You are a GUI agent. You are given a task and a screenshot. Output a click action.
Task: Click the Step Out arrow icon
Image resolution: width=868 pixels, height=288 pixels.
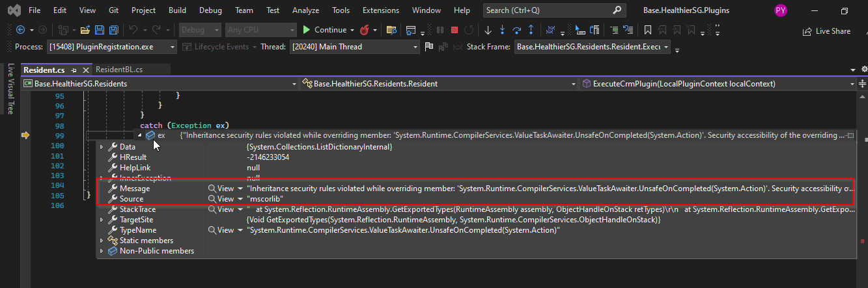[x=531, y=30]
